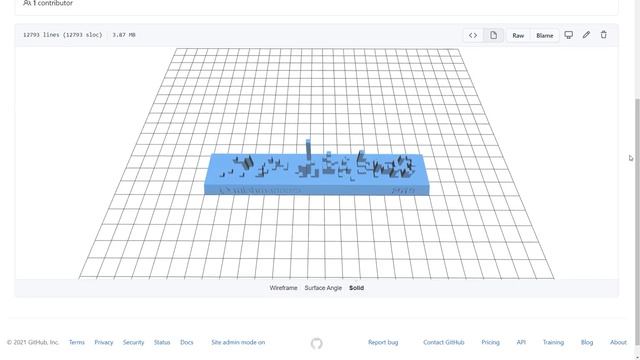Viewport: 640px width, 360px height.
Task: Open the Docs footer link
Action: click(187, 342)
